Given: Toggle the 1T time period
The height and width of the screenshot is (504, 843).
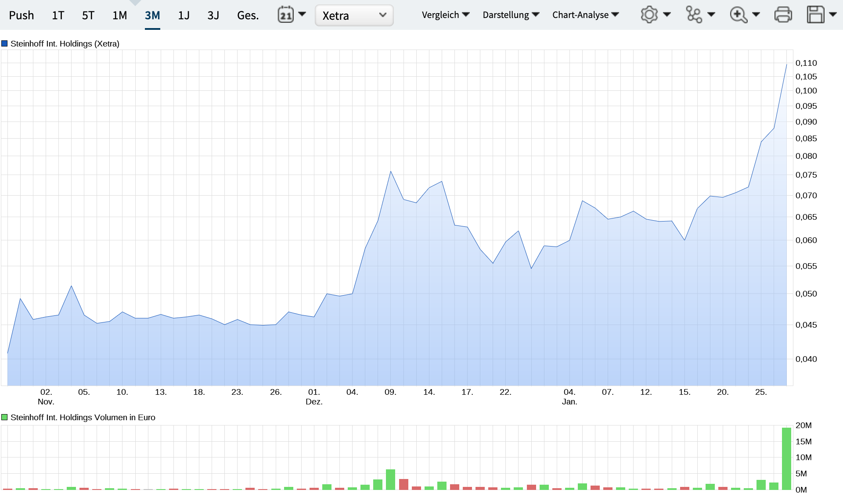Looking at the screenshot, I should click(58, 14).
